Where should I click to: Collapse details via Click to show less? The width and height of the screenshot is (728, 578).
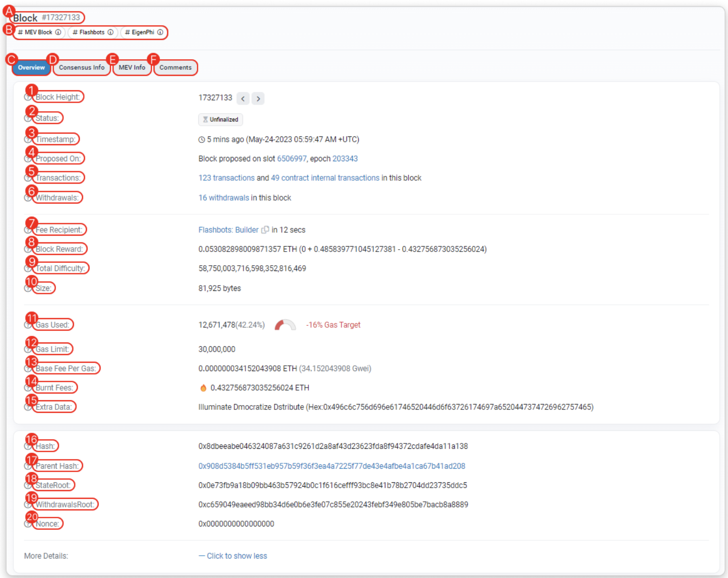click(233, 556)
